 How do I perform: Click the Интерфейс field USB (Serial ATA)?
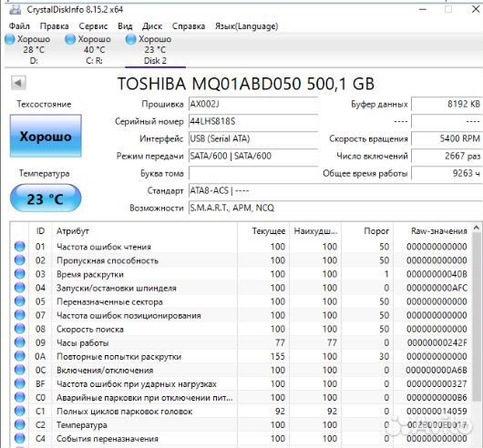click(x=253, y=138)
